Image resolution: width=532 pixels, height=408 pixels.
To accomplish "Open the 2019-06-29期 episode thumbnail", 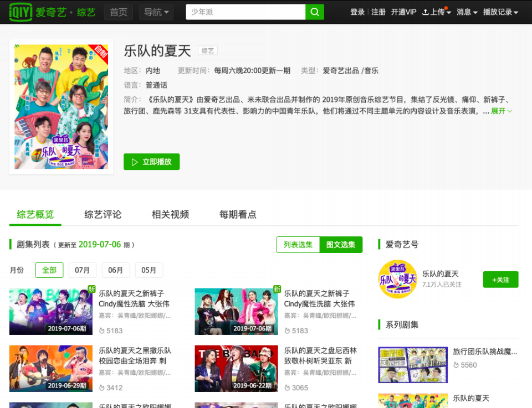I will point(51,368).
